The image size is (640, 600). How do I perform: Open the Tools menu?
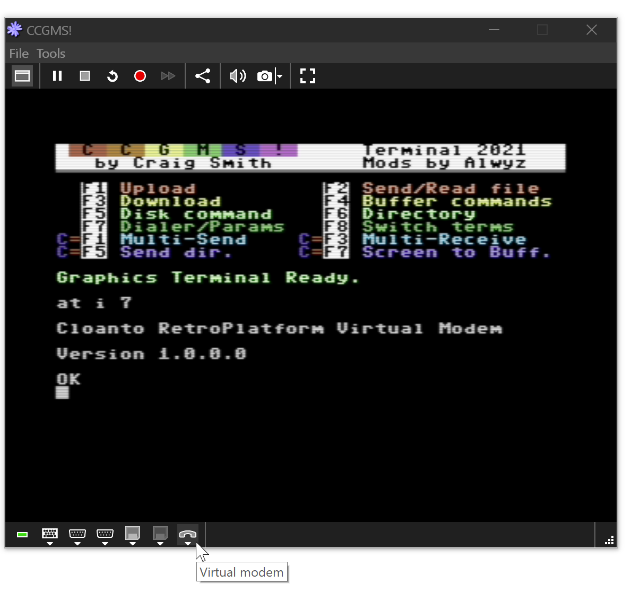click(51, 53)
